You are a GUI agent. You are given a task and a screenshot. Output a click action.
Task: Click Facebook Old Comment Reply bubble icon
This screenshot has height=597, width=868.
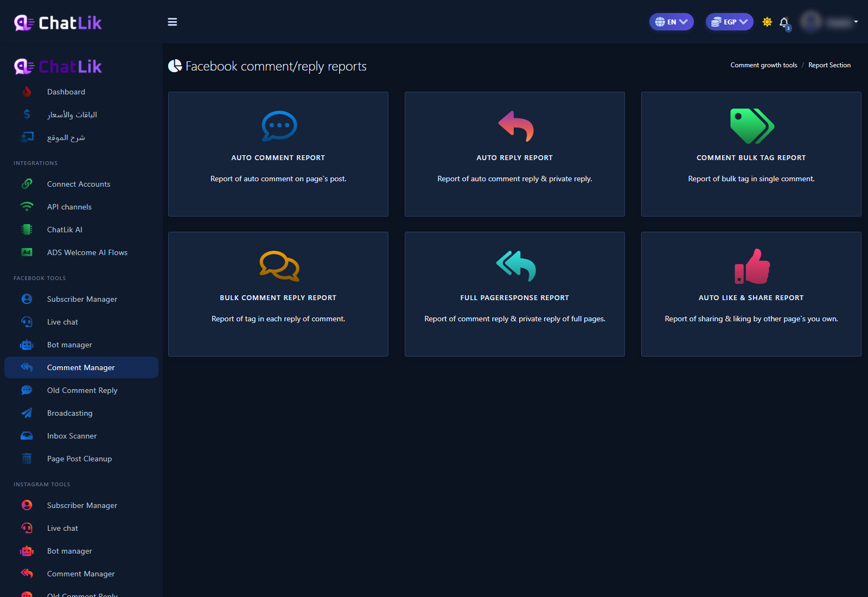[x=27, y=390]
